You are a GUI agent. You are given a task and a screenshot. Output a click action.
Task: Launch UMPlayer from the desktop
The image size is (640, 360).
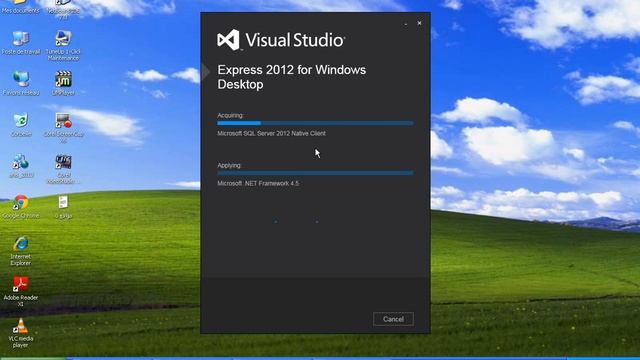[63, 84]
